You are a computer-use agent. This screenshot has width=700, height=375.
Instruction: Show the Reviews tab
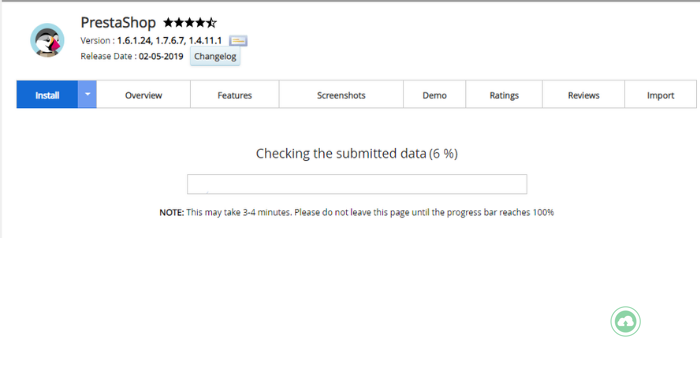[583, 95]
